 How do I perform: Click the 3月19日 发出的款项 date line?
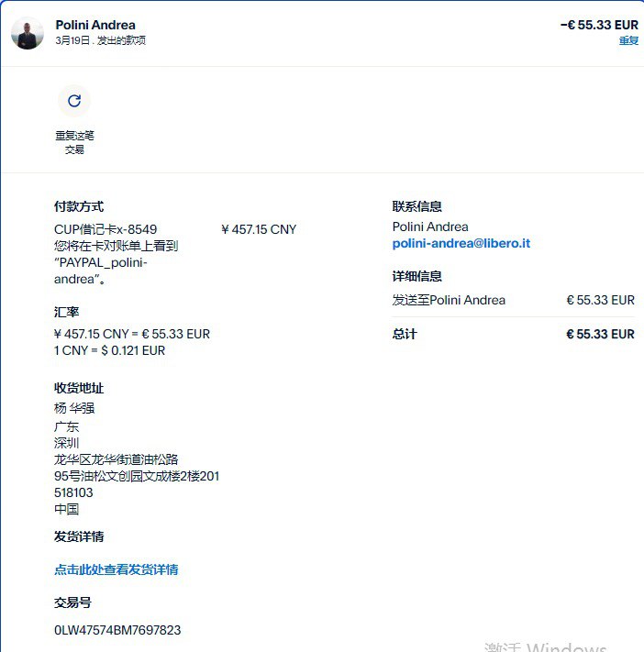coord(100,40)
